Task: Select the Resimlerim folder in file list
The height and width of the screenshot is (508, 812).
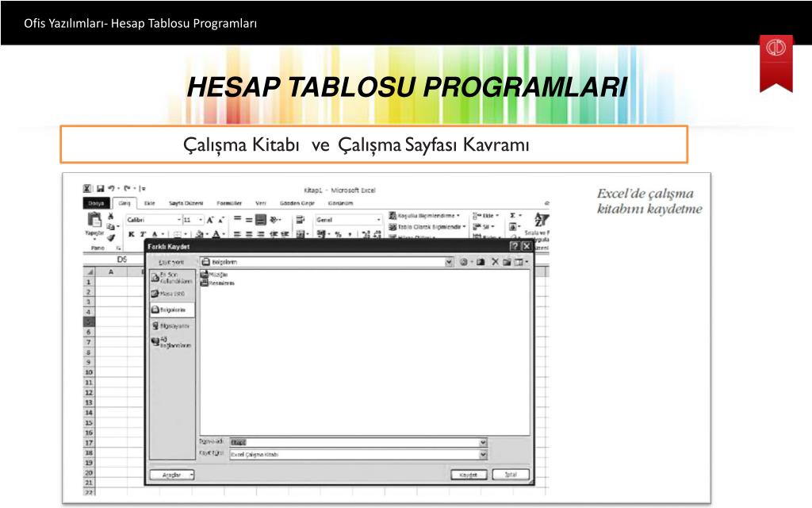Action: [x=217, y=283]
